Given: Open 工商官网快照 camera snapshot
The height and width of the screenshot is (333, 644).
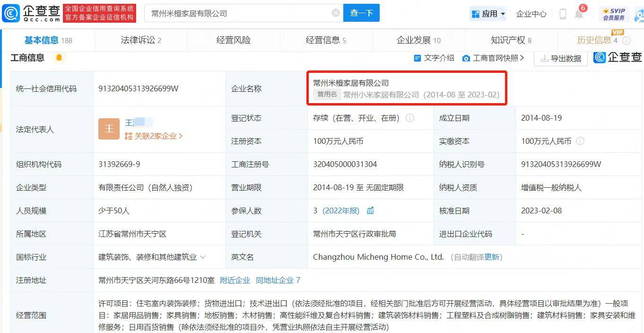Looking at the screenshot, I should 494,58.
